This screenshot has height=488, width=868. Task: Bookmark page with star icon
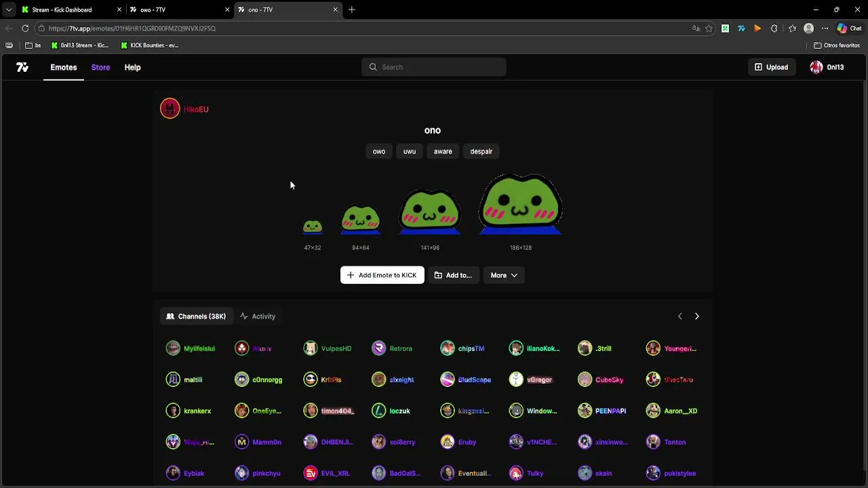[709, 28]
